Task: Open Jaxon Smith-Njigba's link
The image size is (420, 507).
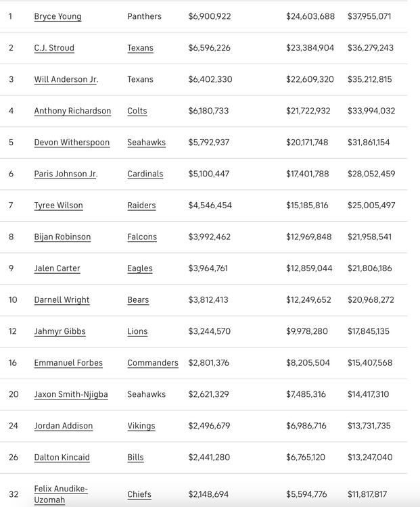Action: coord(71,394)
